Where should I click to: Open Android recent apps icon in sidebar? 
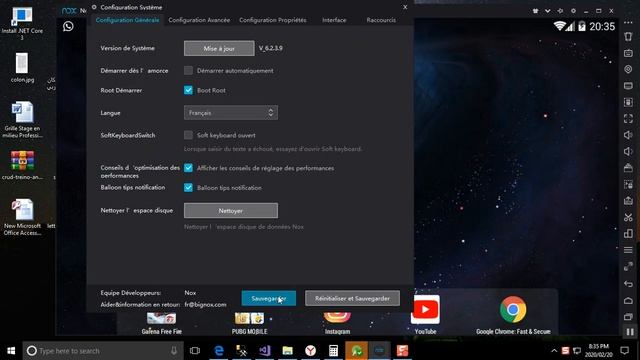628,317
